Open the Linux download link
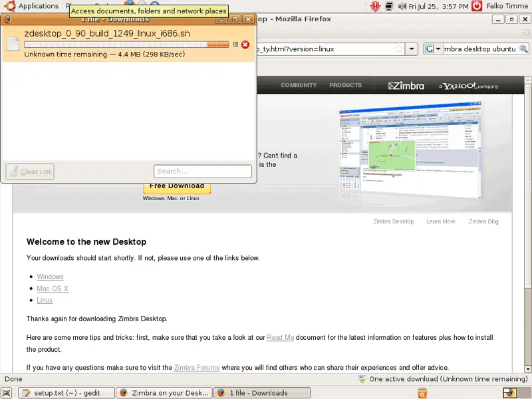This screenshot has height=399, width=532. 45,301
